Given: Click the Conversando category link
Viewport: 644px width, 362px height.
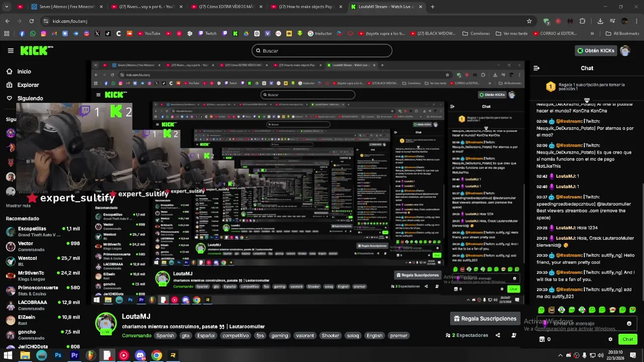Looking at the screenshot, I should (x=136, y=335).
